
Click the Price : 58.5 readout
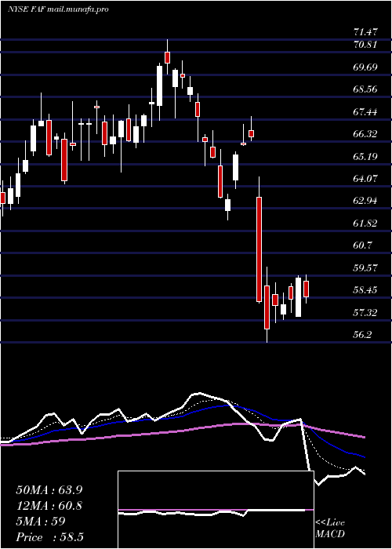click(x=49, y=537)
